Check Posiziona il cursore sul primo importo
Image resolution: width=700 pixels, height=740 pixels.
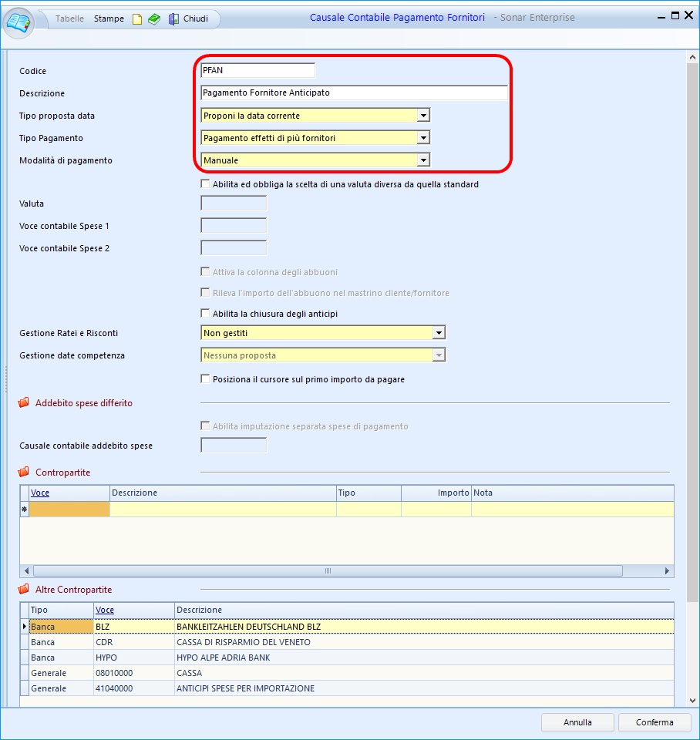click(205, 379)
